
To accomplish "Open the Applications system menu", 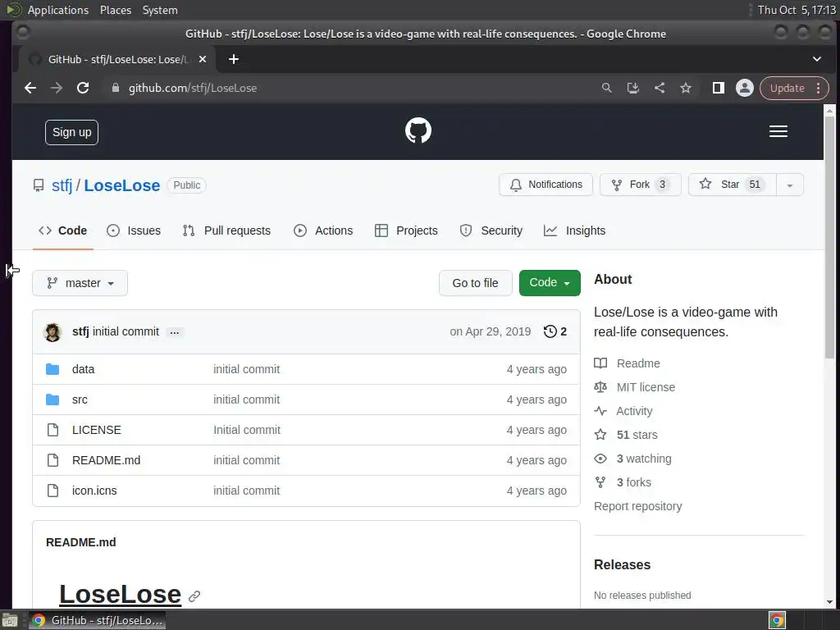I will point(58,10).
